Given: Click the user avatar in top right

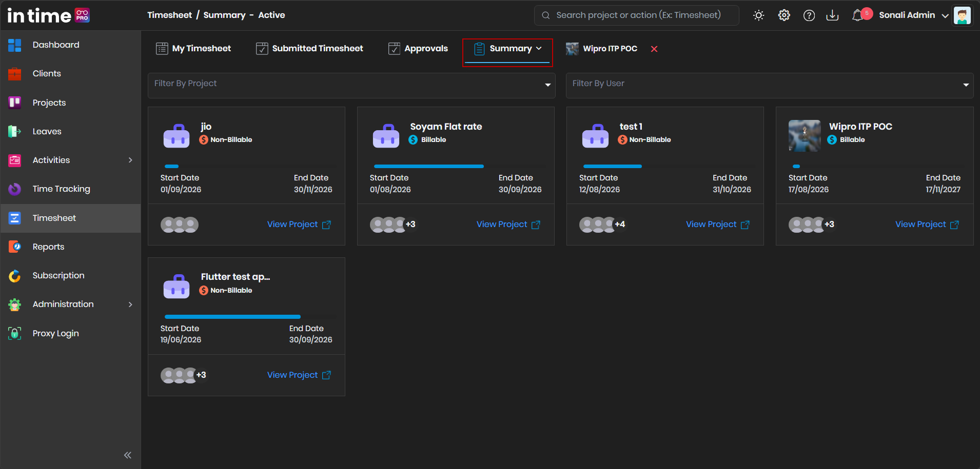Looking at the screenshot, I should [x=962, y=15].
